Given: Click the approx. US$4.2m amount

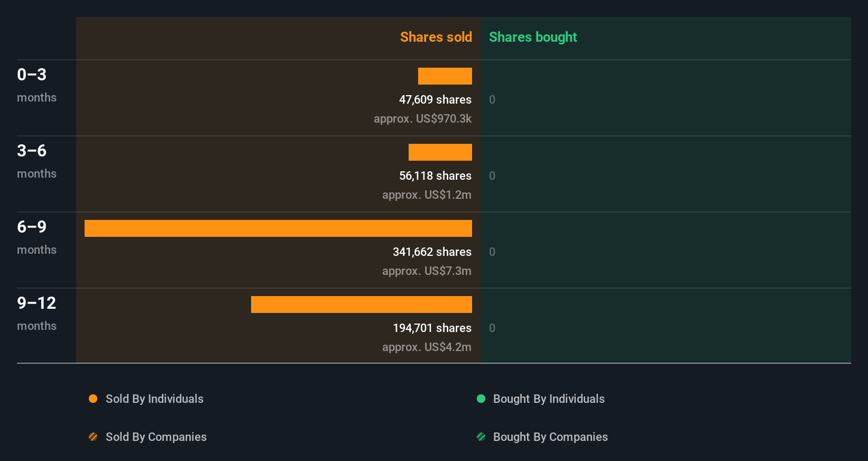Looking at the screenshot, I should click(x=427, y=347).
